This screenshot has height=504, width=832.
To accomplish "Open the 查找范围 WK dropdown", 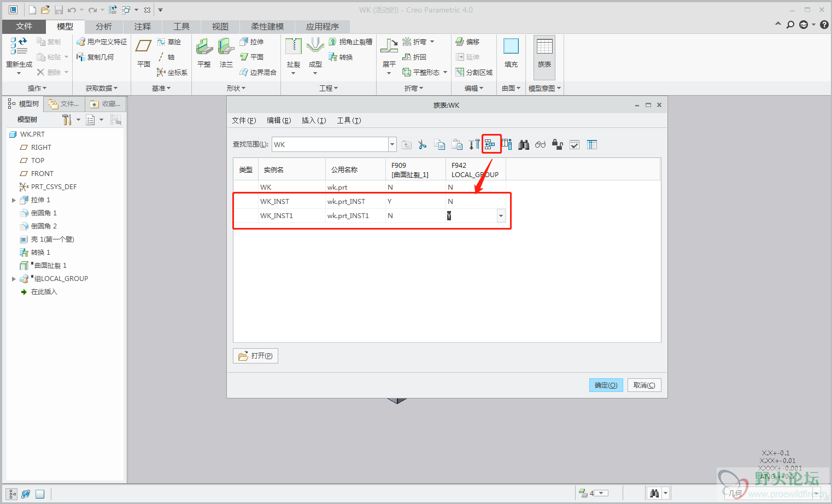I will pyautogui.click(x=392, y=144).
